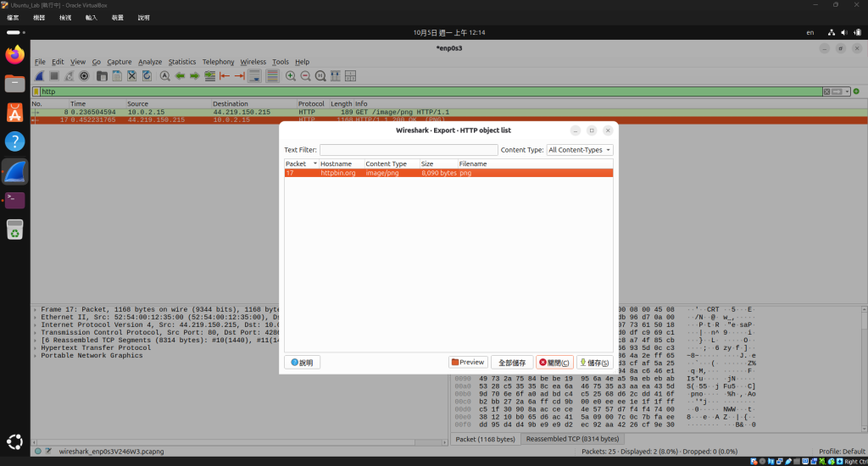Click the find packet magnifier icon
This screenshot has height=466, width=868.
click(165, 75)
